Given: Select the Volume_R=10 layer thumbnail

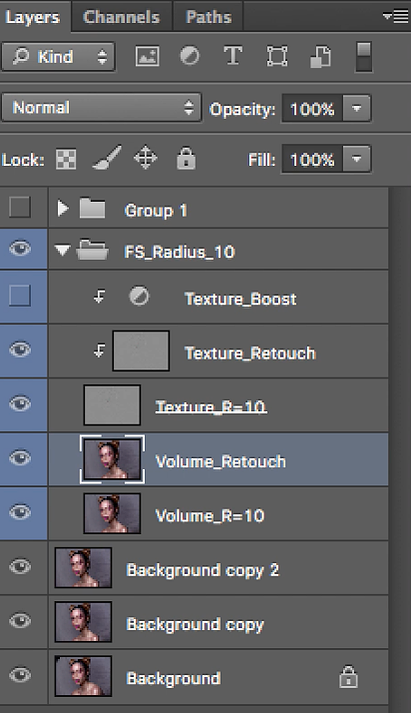Looking at the screenshot, I should point(112,513).
